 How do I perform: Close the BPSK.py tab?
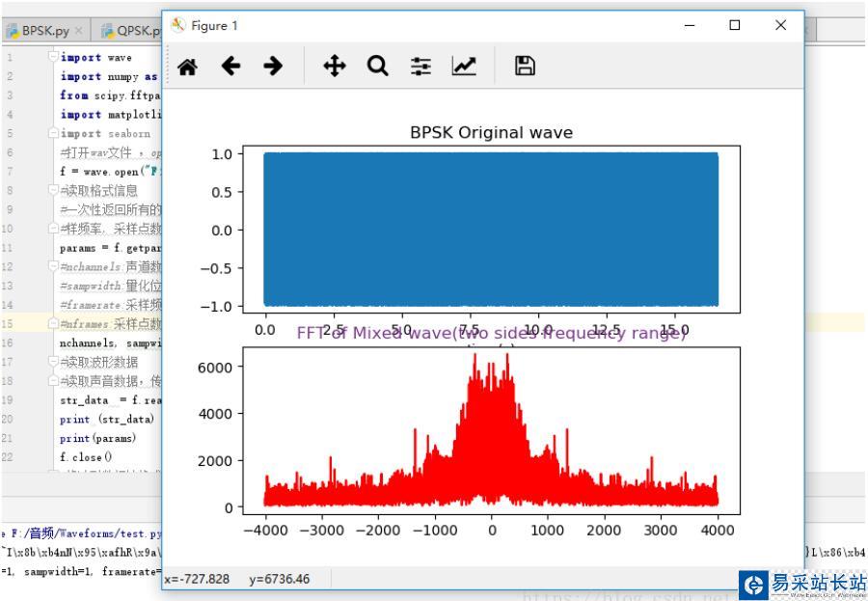(79, 31)
